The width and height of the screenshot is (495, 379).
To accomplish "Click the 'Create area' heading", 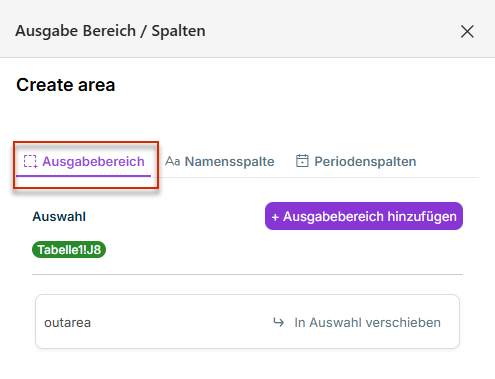I will pyautogui.click(x=66, y=85).
